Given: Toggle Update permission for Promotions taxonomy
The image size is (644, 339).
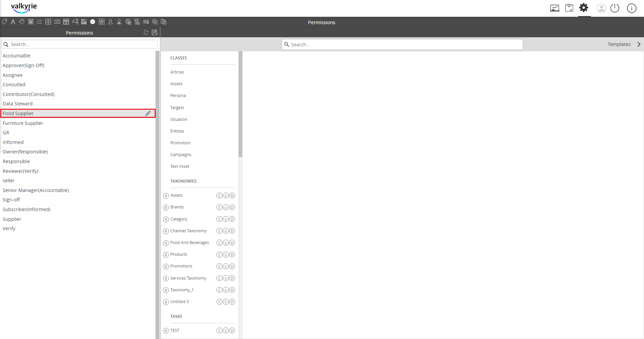Looking at the screenshot, I should 226,267.
